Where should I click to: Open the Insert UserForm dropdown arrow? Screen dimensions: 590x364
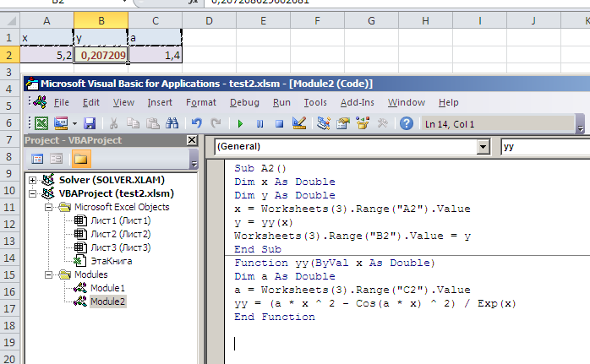coord(74,123)
